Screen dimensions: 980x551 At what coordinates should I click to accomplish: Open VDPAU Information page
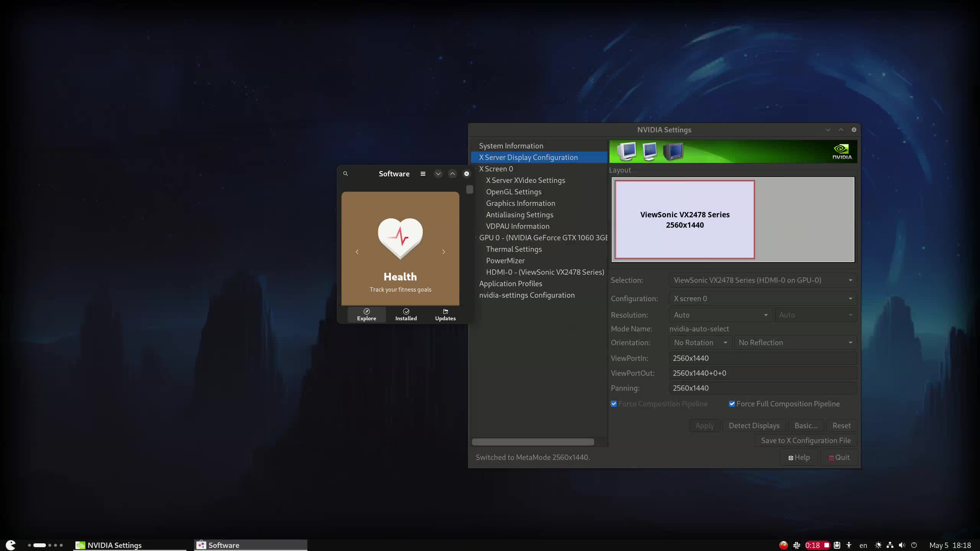coord(518,226)
